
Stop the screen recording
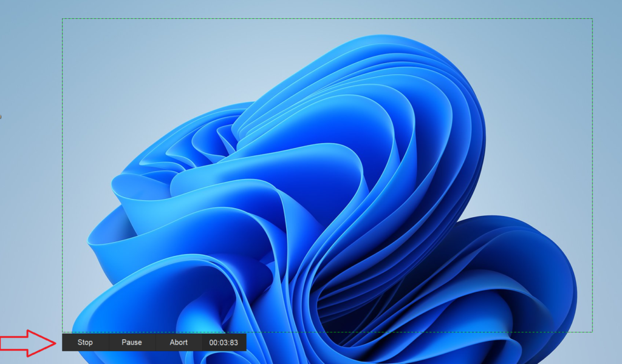pyautogui.click(x=85, y=342)
